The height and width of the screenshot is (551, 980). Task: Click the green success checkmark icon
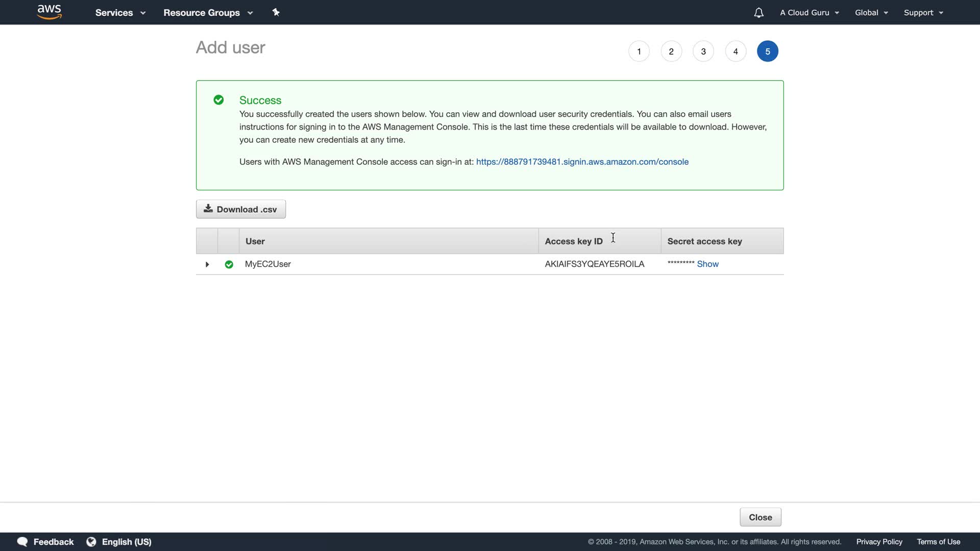pos(218,100)
